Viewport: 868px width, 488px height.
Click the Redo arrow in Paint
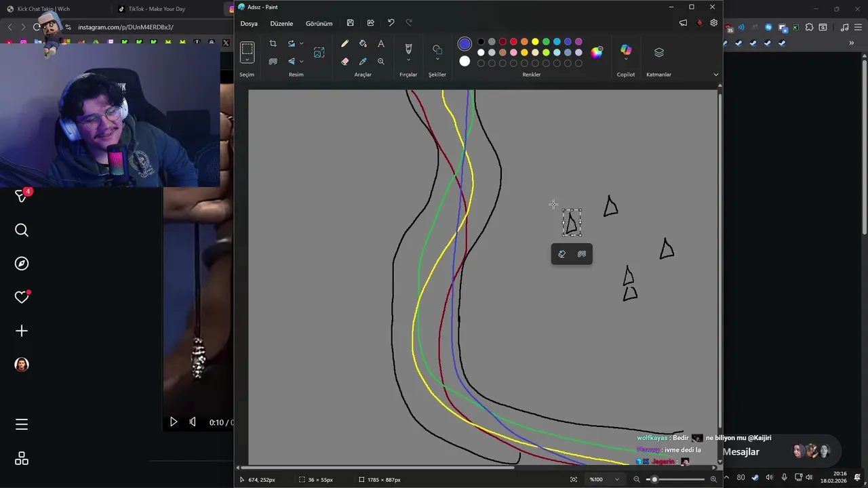coord(409,23)
